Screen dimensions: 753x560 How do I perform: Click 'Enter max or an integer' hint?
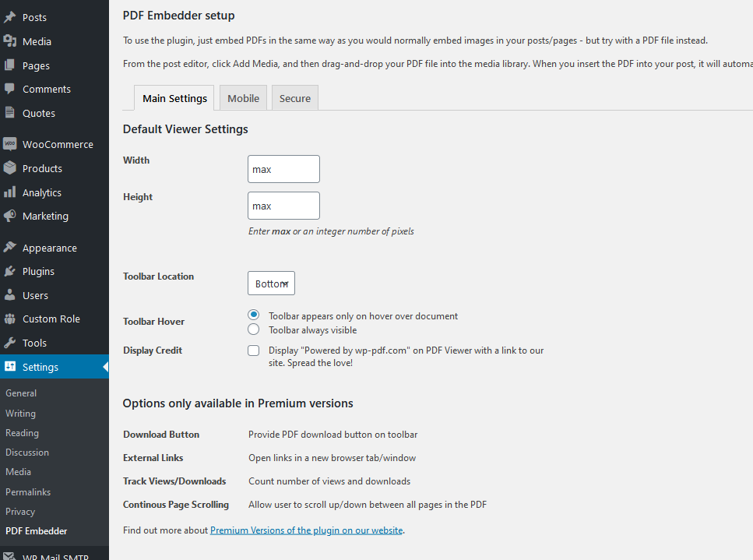[x=331, y=231]
